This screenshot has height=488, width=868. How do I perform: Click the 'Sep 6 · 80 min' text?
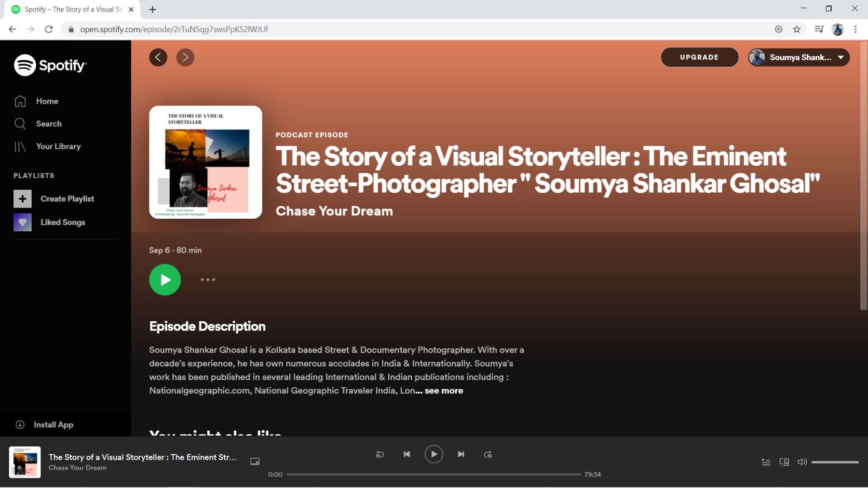click(x=176, y=251)
